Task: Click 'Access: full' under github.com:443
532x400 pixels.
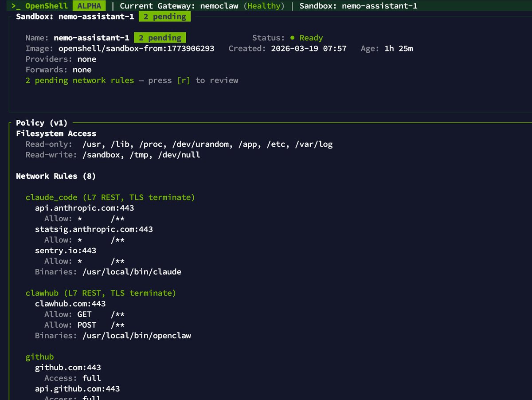Action: tap(73, 378)
